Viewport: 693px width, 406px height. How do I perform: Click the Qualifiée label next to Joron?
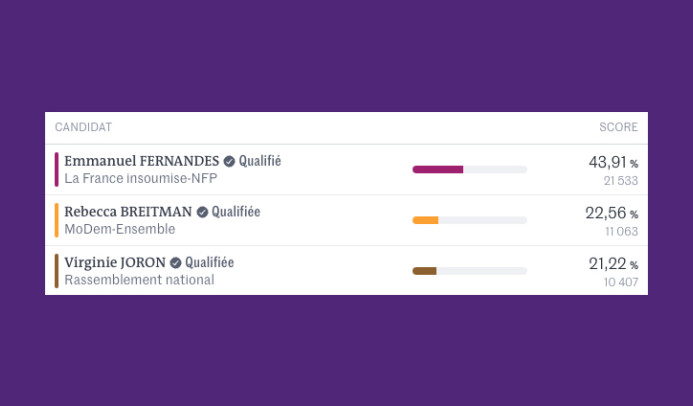point(209,263)
